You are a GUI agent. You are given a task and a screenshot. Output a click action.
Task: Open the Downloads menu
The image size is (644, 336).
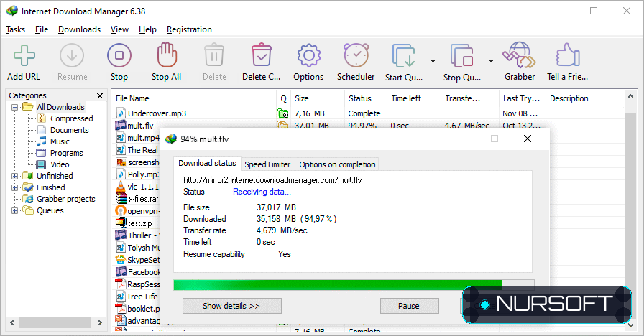(79, 29)
